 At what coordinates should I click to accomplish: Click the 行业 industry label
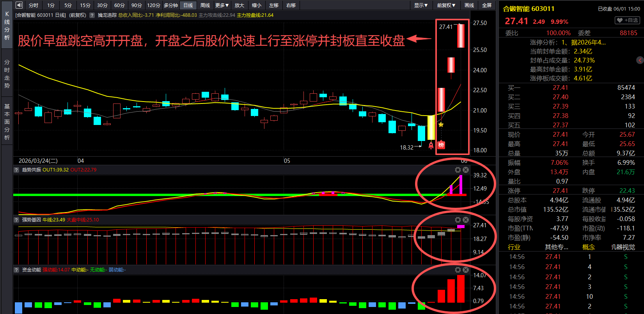[x=514, y=247]
